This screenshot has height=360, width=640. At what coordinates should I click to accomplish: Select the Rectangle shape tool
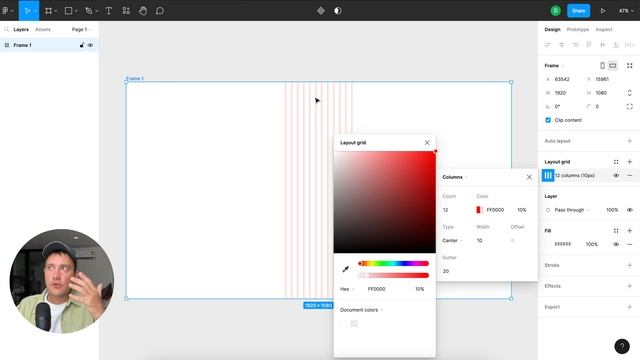[69, 11]
